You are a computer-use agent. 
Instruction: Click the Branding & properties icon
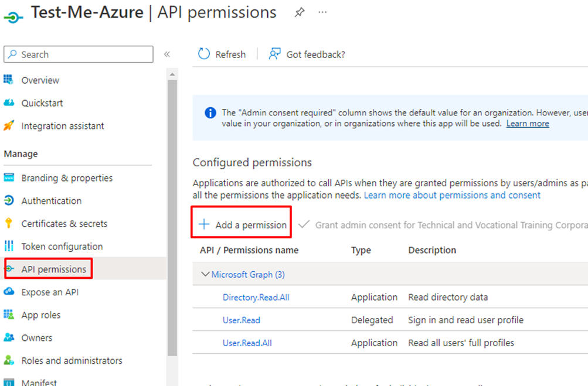click(x=9, y=177)
